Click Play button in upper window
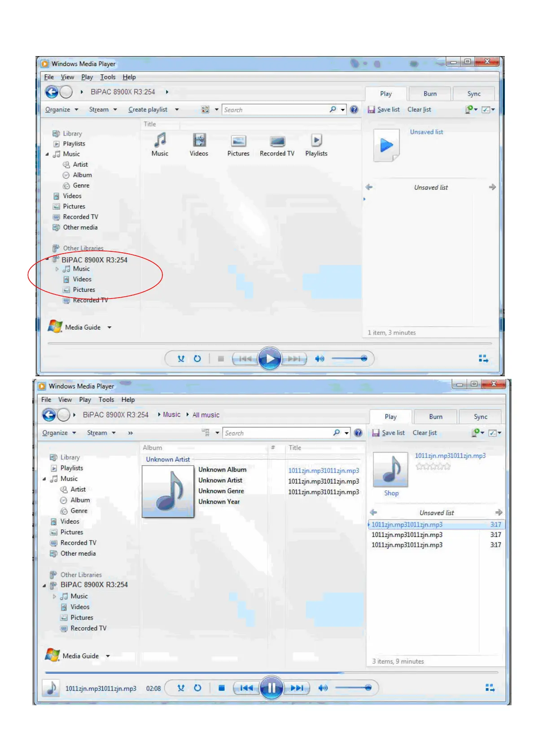This screenshot has height=756, width=534. (270, 359)
